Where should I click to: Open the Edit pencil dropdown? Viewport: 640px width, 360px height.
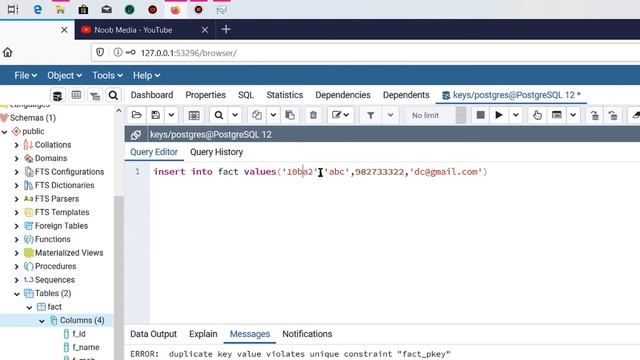[x=340, y=115]
